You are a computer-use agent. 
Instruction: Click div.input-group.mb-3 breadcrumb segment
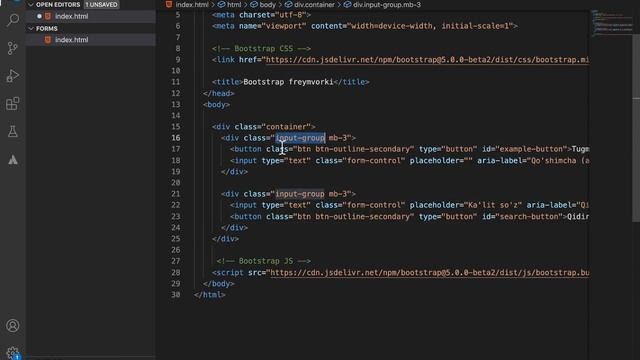coord(387,5)
